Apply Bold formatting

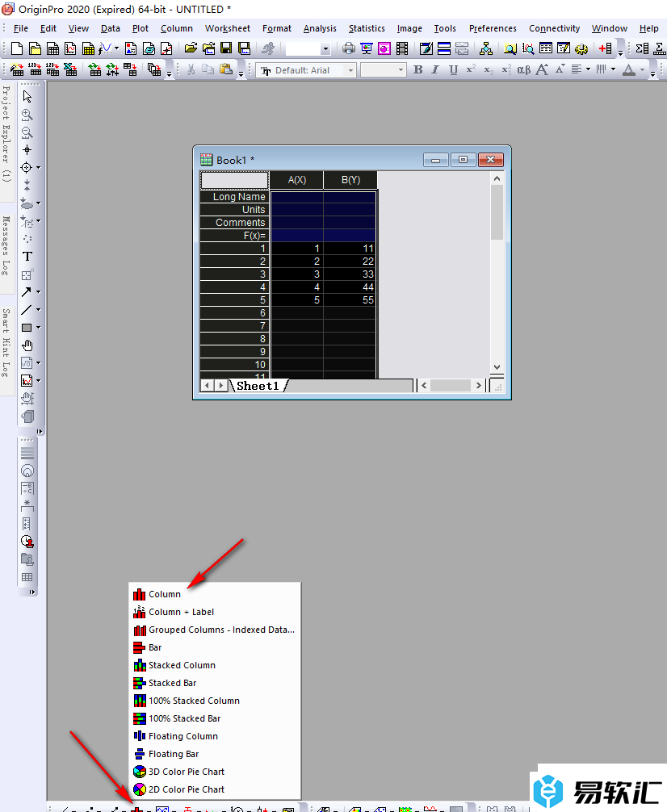pyautogui.click(x=418, y=69)
